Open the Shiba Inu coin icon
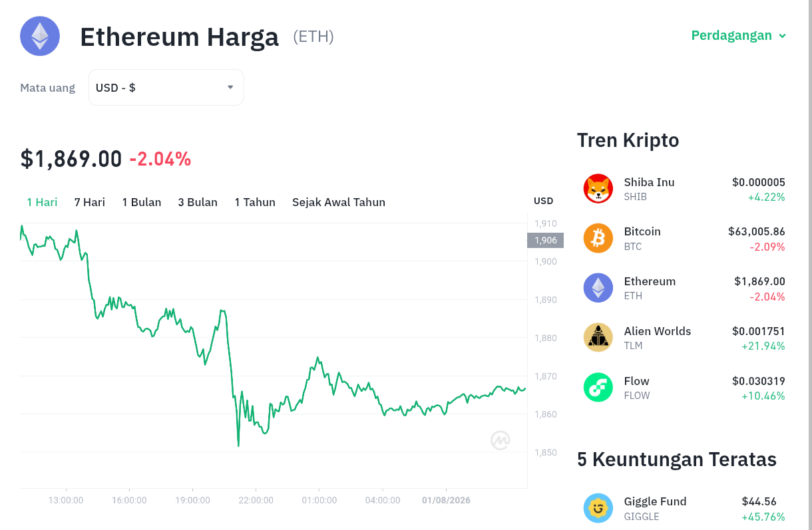The width and height of the screenshot is (812, 530). tap(598, 189)
